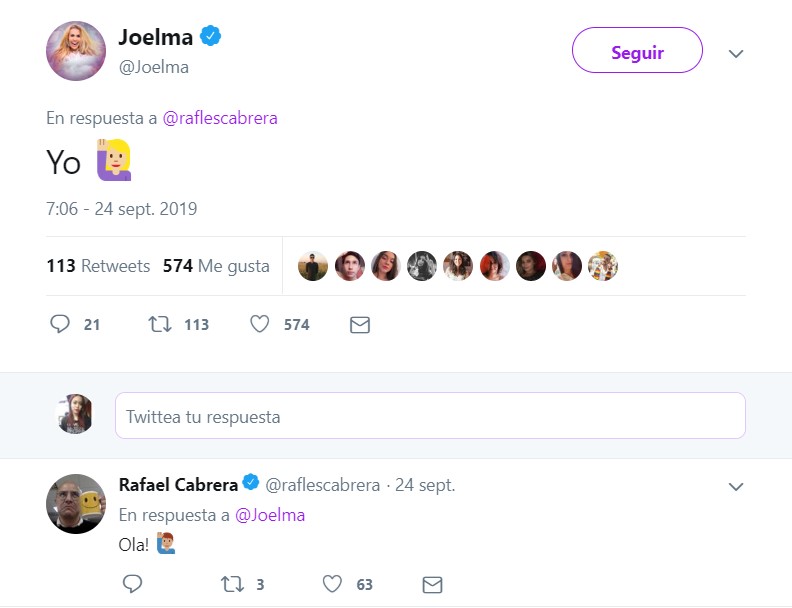
Task: Open the chevron menu on Rafael Cabrera's reply
Action: tap(736, 486)
